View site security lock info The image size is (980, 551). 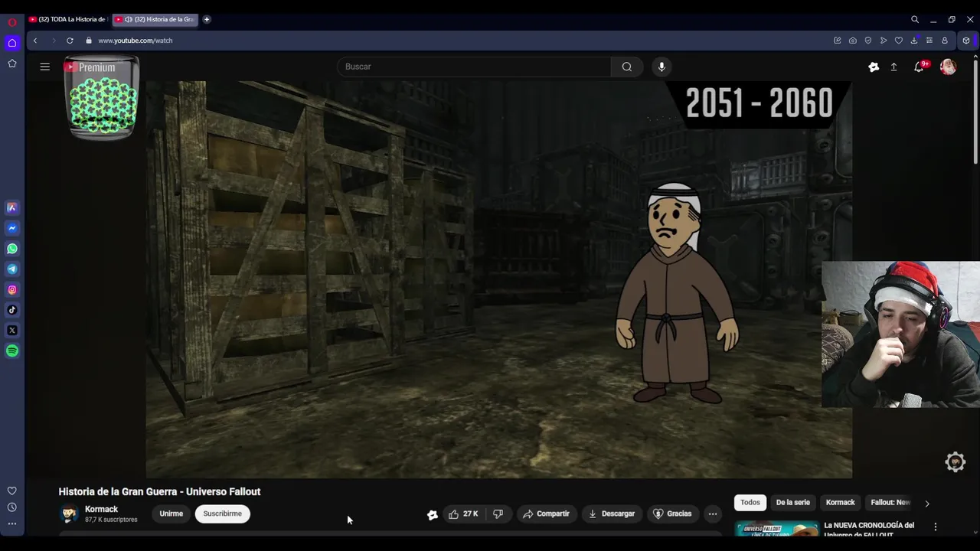coord(89,41)
